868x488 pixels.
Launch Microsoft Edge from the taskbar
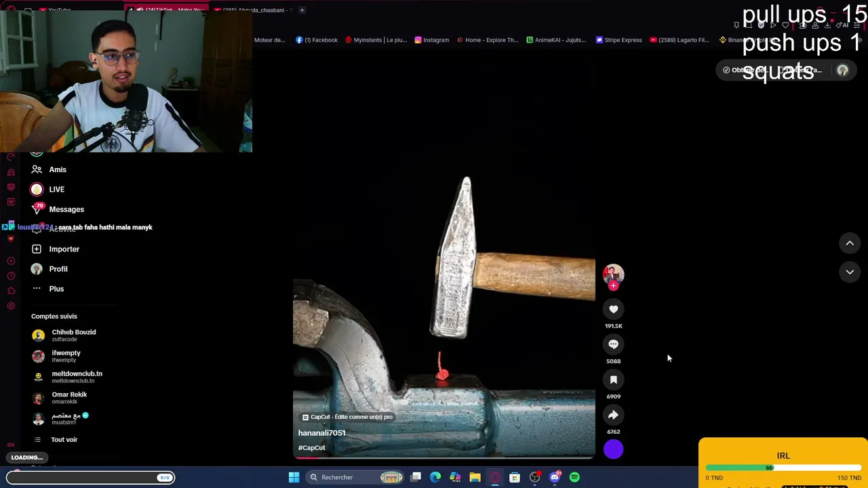tap(435, 477)
